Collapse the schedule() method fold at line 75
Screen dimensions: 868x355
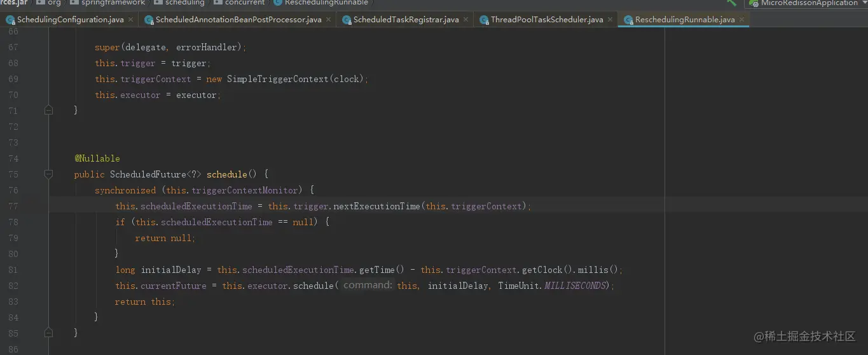point(48,174)
